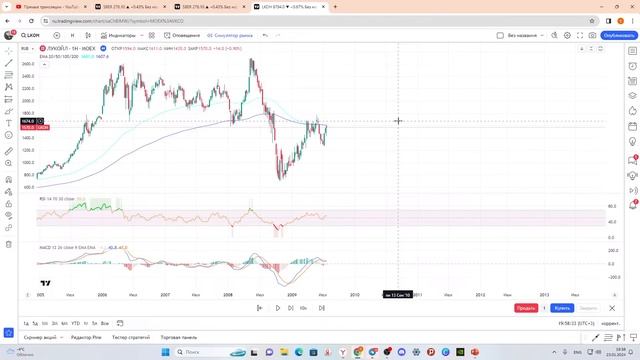This screenshot has width=640, height=360.
Task: Open favorites star toolbar button
Action: [x=9, y=333]
